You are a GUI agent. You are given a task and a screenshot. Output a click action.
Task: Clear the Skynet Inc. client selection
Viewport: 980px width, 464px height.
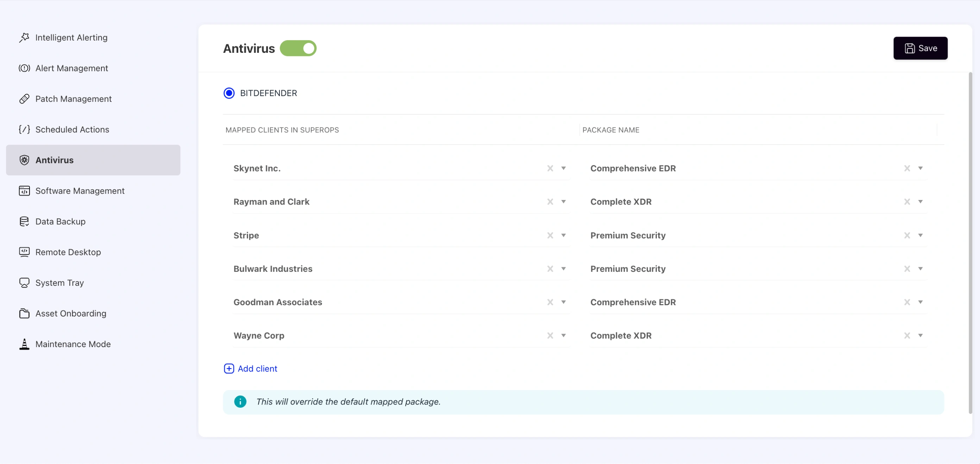[x=550, y=168]
